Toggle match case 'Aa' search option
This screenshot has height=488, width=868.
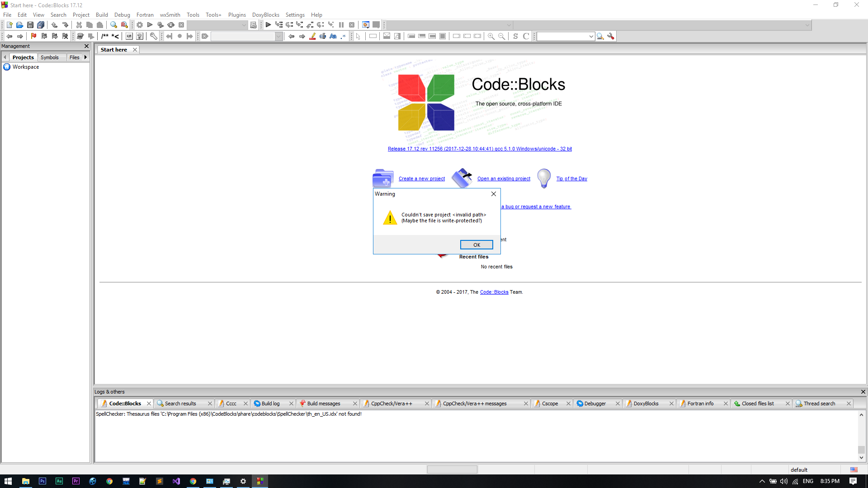(333, 36)
